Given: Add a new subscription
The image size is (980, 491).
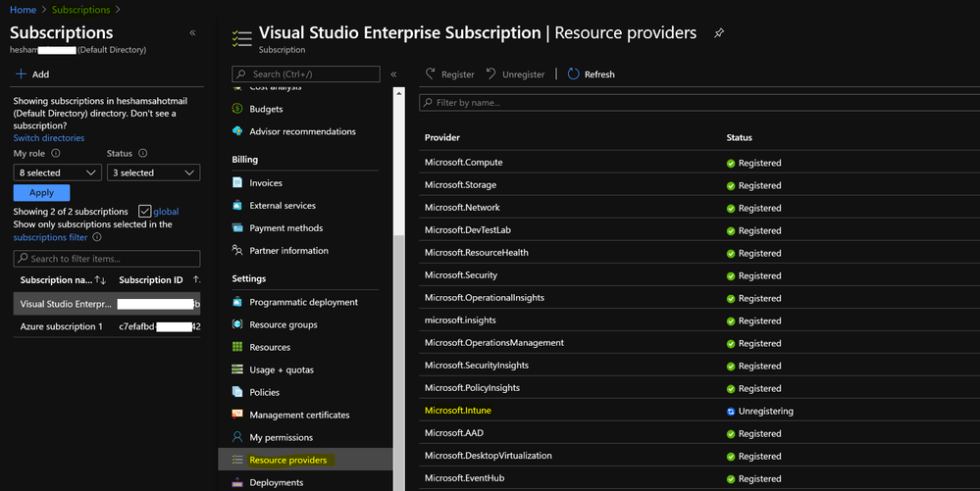Looking at the screenshot, I should click(31, 74).
